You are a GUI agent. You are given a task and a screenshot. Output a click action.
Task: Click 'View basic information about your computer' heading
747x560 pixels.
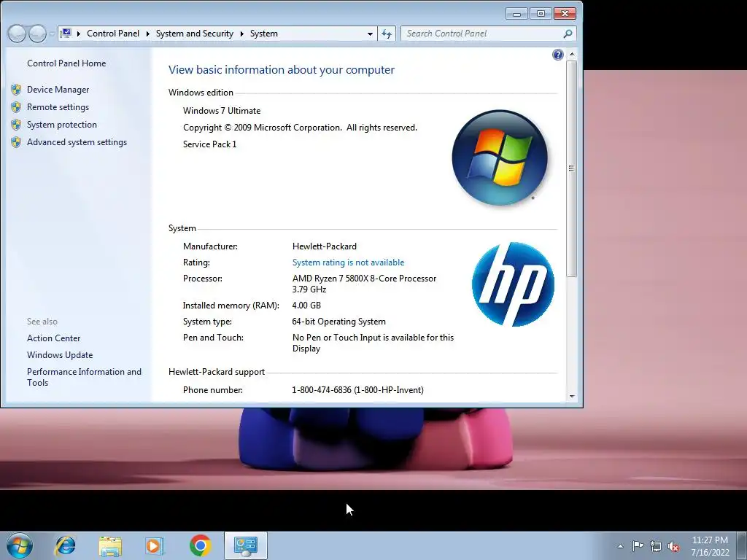click(x=281, y=69)
